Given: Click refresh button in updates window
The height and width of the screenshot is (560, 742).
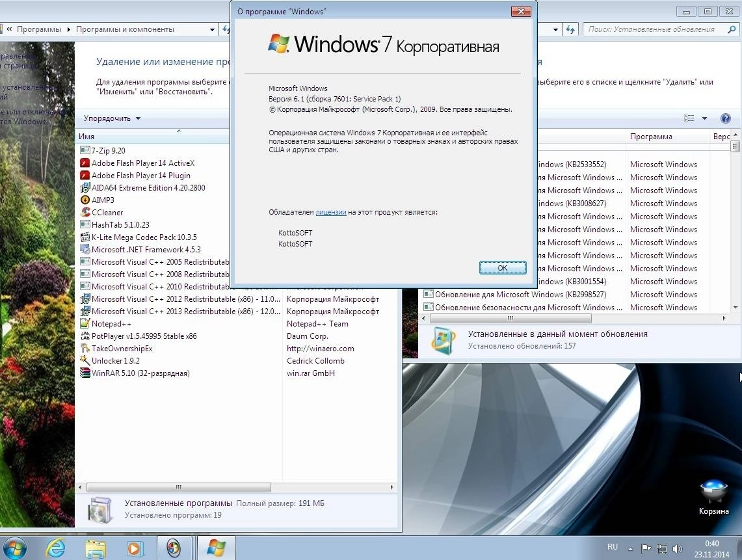Looking at the screenshot, I should click(570, 29).
